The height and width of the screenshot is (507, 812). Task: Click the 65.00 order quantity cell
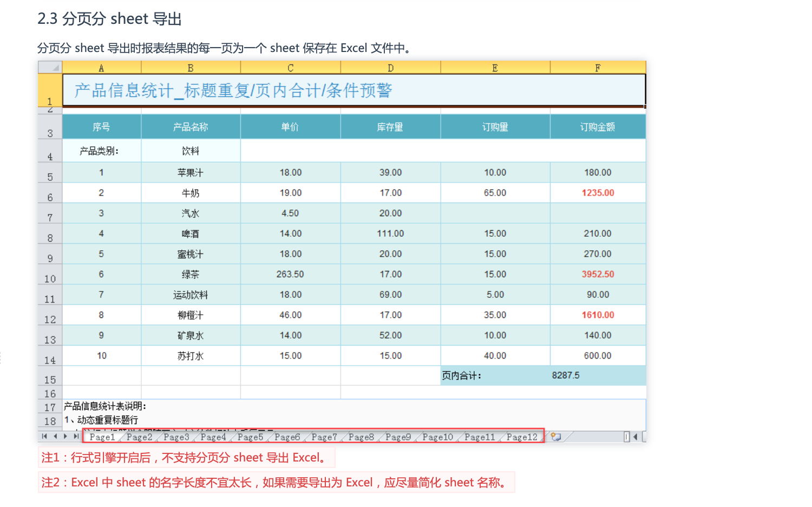tap(495, 193)
